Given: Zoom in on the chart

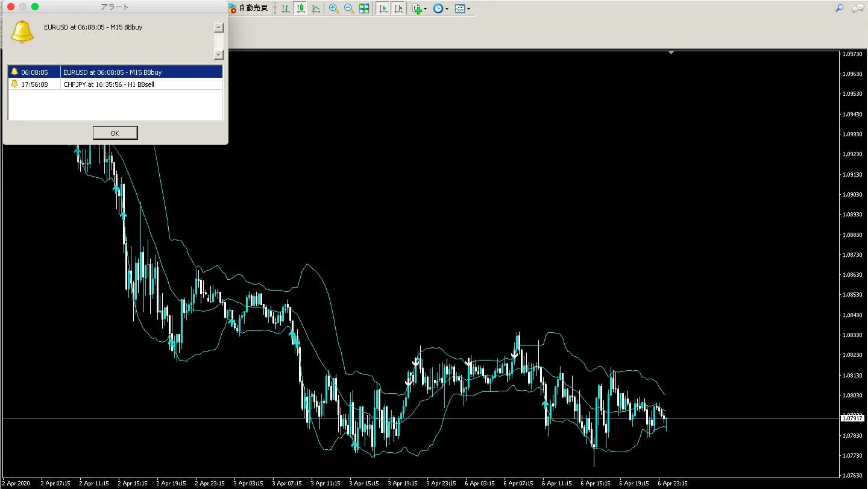Looking at the screenshot, I should point(333,8).
